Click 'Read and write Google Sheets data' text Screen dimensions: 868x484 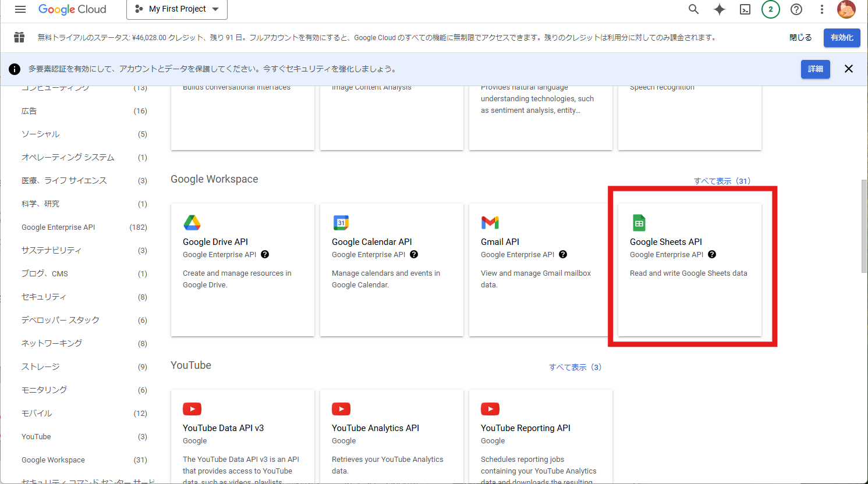[689, 273]
